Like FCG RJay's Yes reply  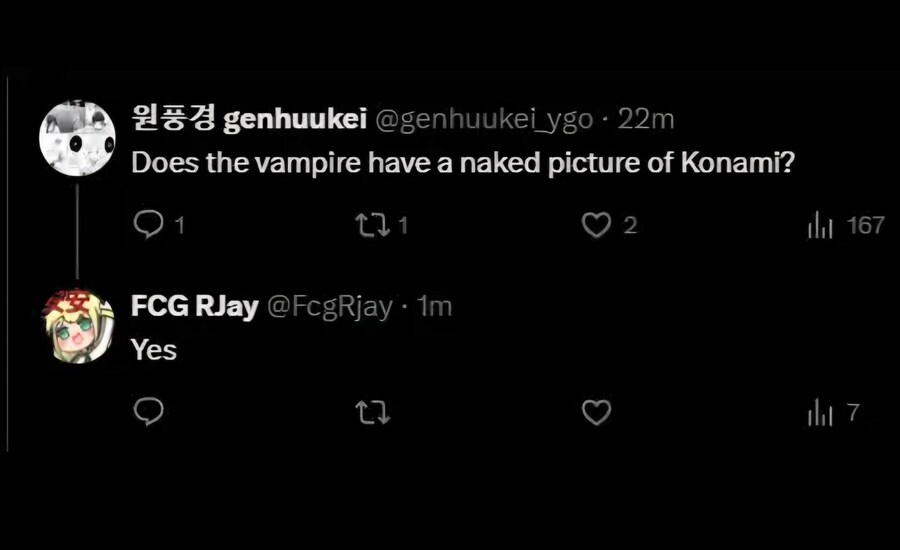(x=596, y=413)
